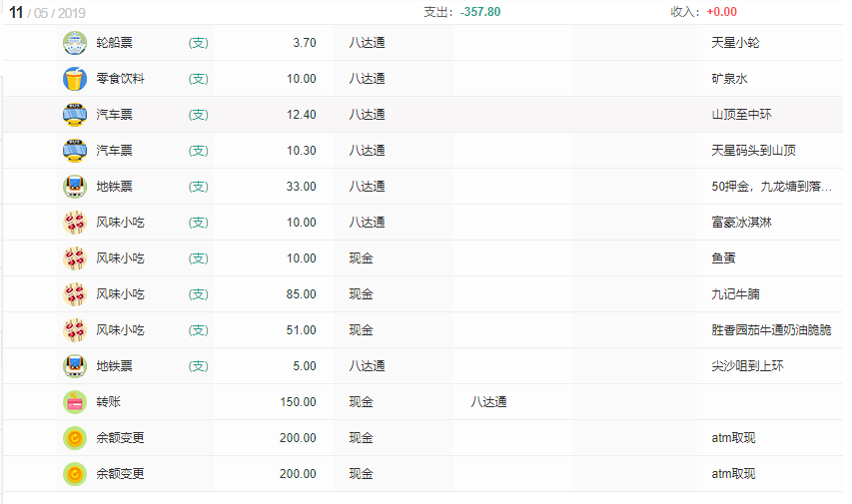852x504 pixels.
Task: Click the 收入 total +0.00
Action: [721, 12]
